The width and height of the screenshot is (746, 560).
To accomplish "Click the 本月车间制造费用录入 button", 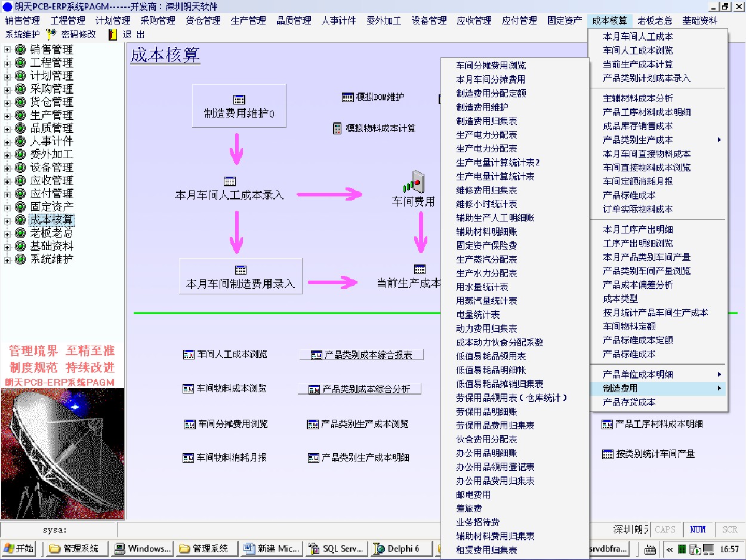I will point(241,276).
